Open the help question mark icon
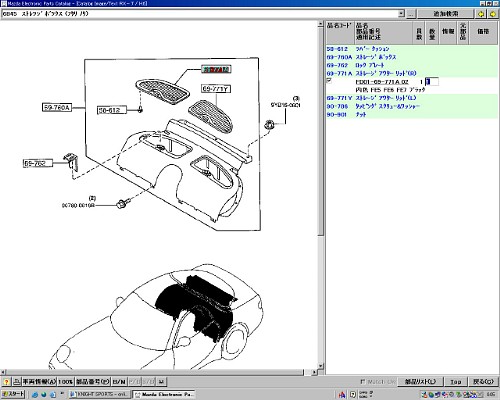500x400 pixels. pos(6,382)
